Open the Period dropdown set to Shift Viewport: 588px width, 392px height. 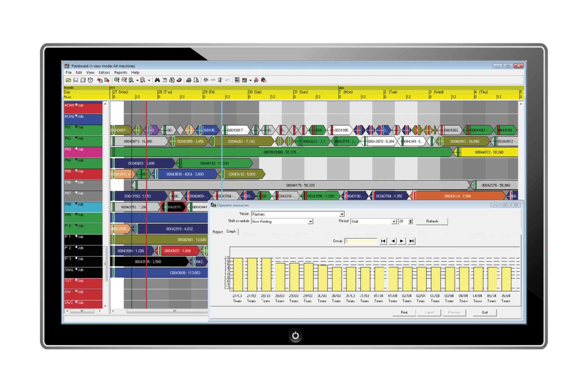[393, 221]
